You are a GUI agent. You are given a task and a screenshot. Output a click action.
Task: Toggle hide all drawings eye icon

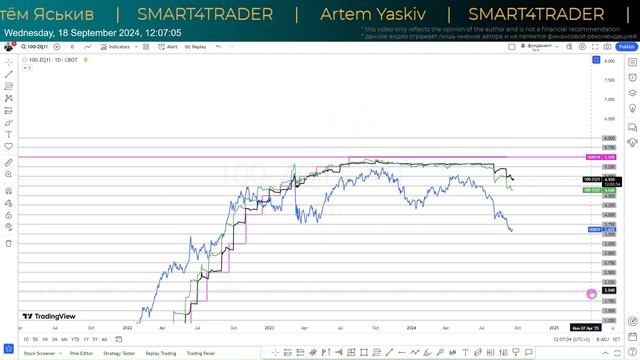click(x=9, y=227)
